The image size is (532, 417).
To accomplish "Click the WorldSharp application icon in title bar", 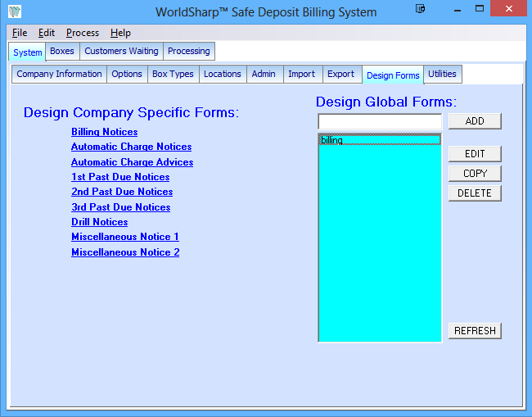I will pos(14,11).
